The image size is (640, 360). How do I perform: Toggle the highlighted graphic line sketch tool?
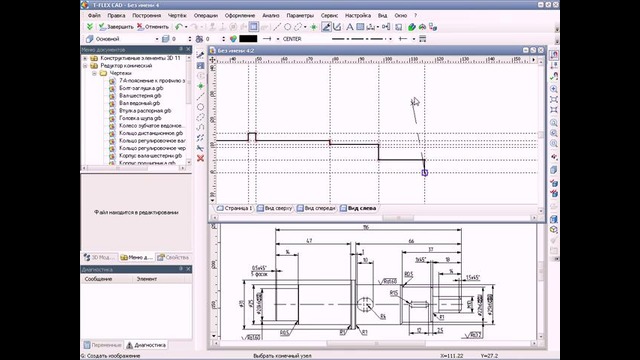coord(326,27)
